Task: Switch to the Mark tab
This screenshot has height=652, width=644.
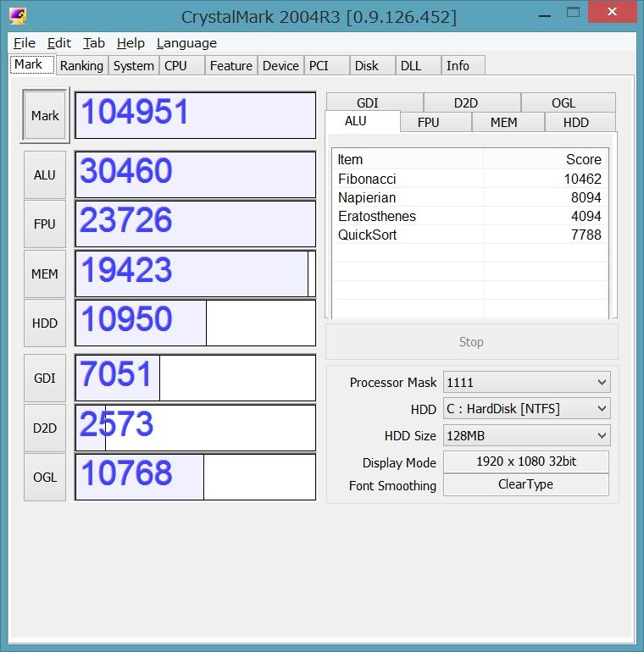Action: [32, 64]
